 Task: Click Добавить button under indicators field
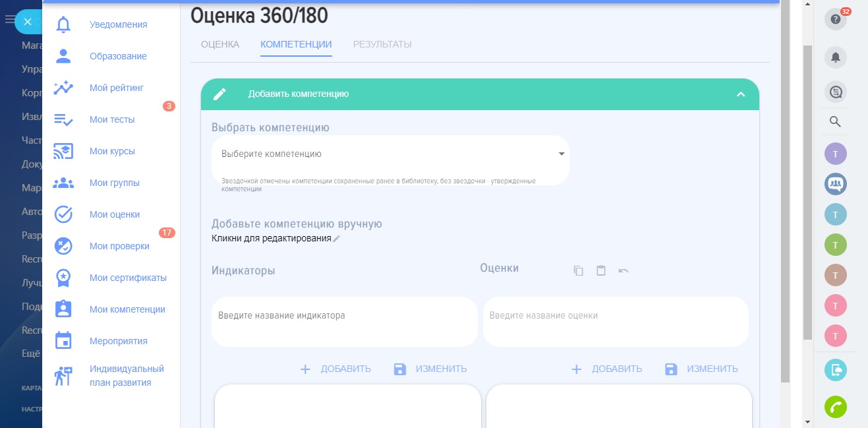tap(335, 369)
